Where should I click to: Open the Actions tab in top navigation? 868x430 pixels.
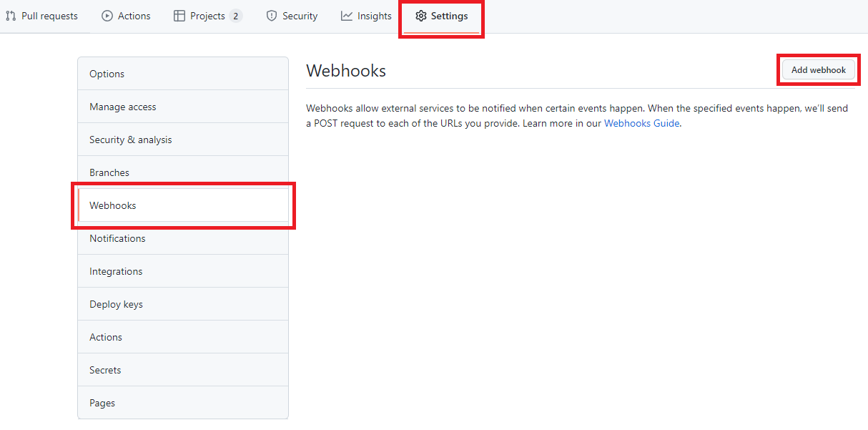tap(126, 16)
